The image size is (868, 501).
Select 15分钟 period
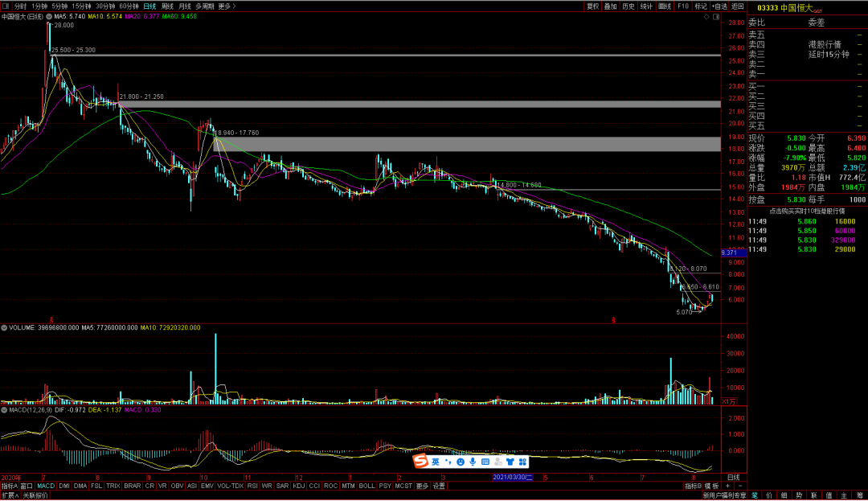click(x=81, y=6)
